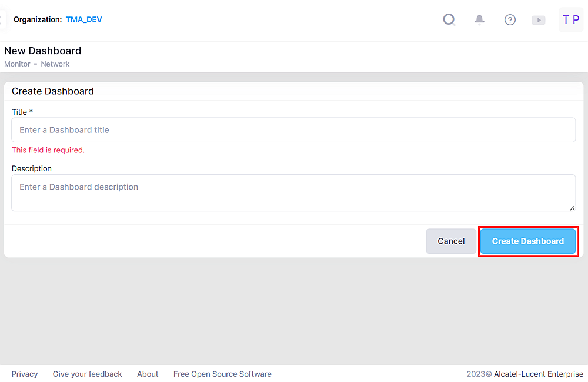
Task: Click the video tutorials play icon
Action: pos(538,20)
